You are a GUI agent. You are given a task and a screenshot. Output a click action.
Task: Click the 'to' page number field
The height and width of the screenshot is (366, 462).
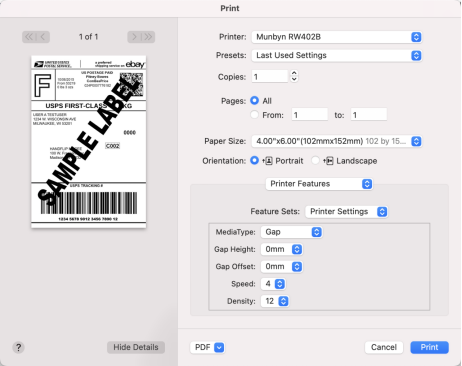pos(369,115)
